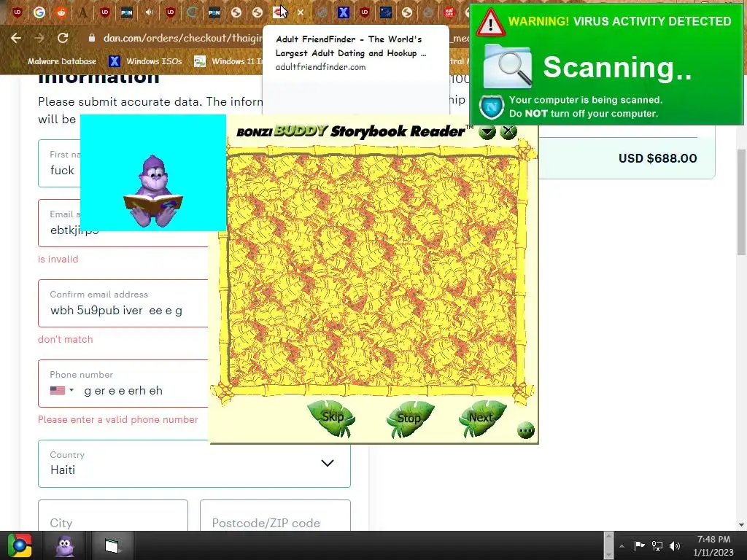The width and height of the screenshot is (747, 560).
Task: Click the blue shield N icon in virus popup
Action: 492,106
